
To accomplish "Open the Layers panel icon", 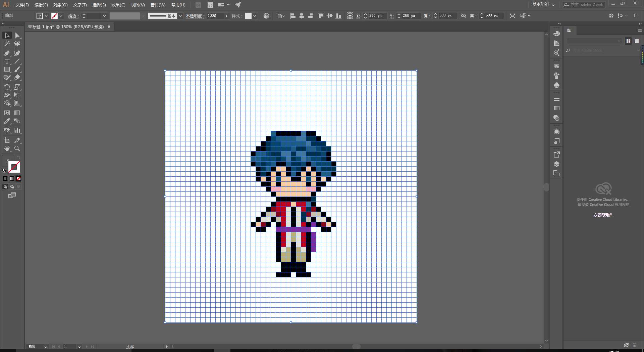I will pyautogui.click(x=556, y=164).
